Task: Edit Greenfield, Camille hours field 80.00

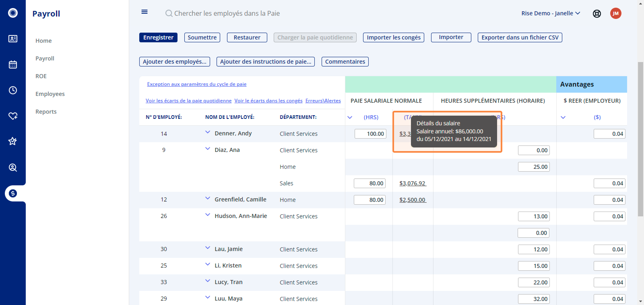Action: click(369, 200)
